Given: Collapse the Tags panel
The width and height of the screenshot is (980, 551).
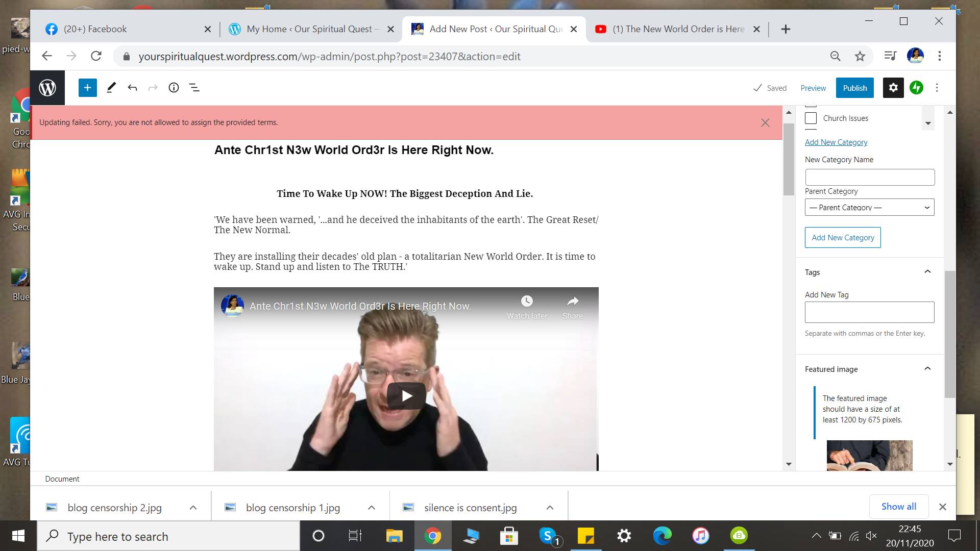Looking at the screenshot, I should pyautogui.click(x=927, y=272).
